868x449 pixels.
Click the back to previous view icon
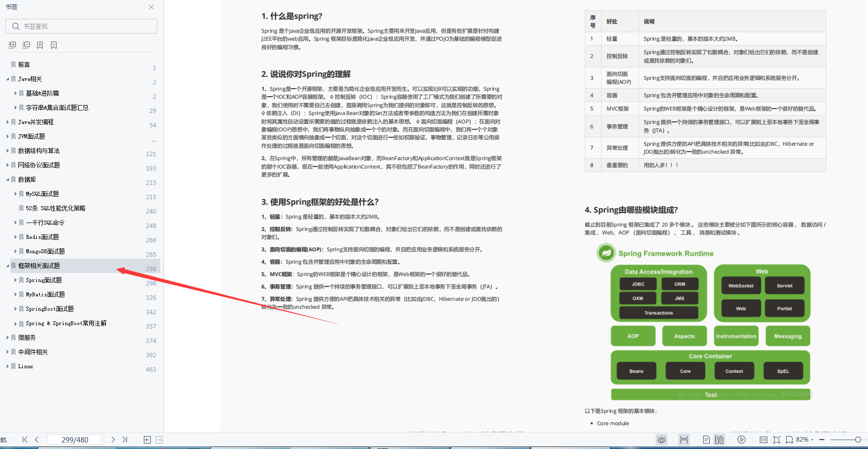(147, 440)
